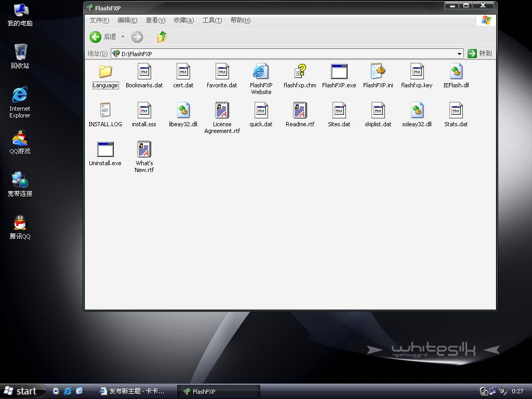532x399 pixels.
Task: Open the 收藏(A) favorites menu
Action: coord(183,20)
